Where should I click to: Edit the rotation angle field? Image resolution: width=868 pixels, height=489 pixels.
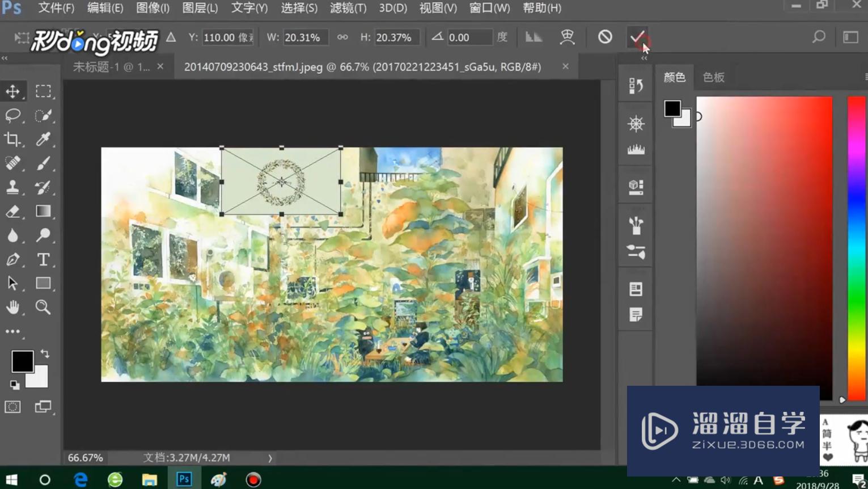pos(469,37)
